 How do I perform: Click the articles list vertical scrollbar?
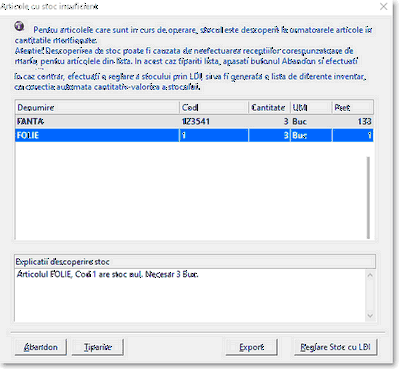pos(368,198)
